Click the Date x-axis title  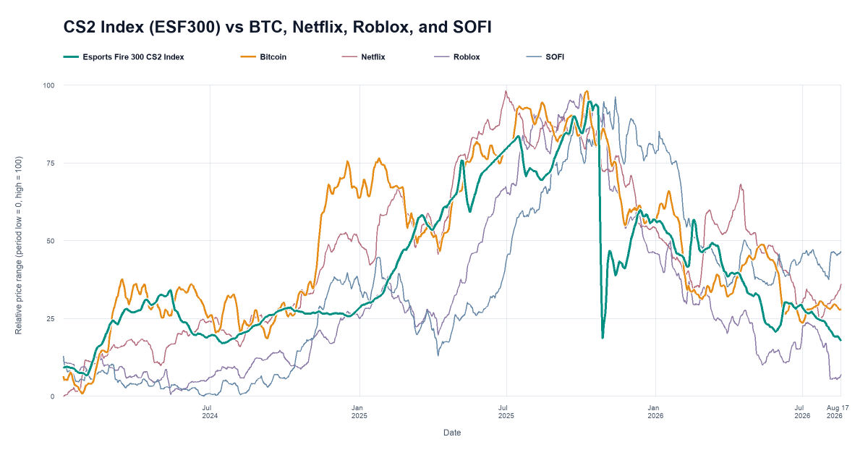452,433
